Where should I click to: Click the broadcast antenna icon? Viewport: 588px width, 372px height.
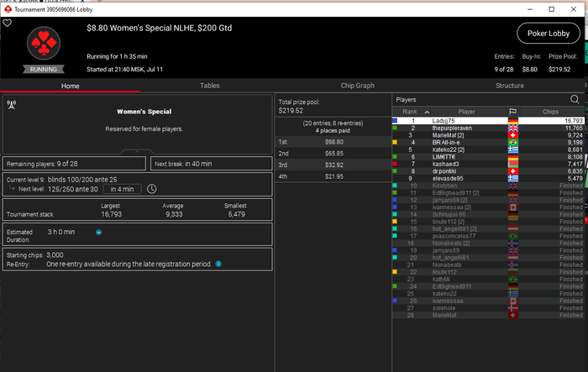point(12,105)
